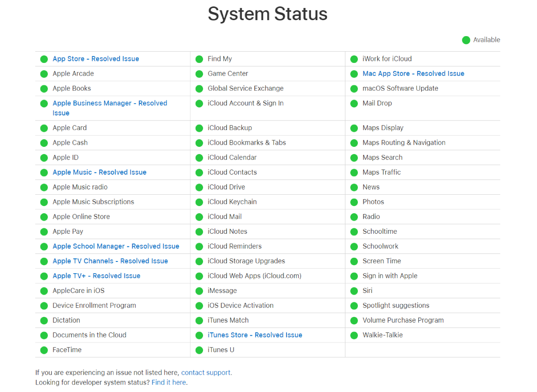Click the green status dot beside Apple Cash
537x392 pixels.
click(x=44, y=143)
